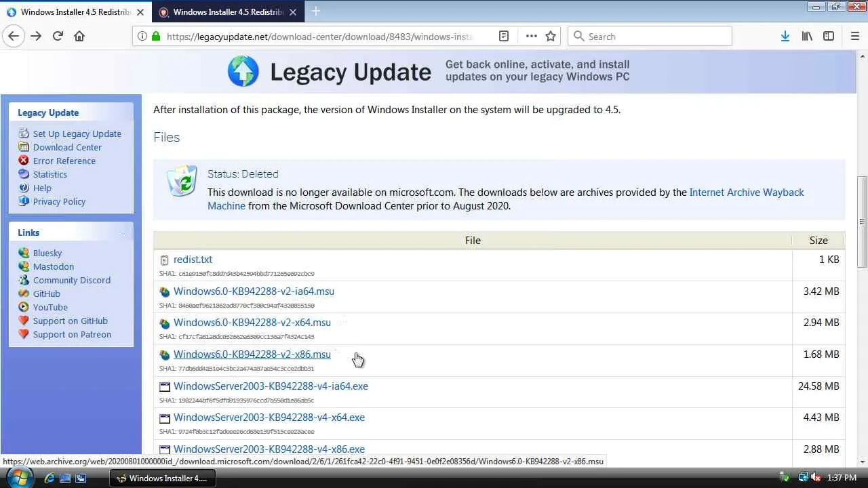
Task: Click the forward navigation arrow
Action: coord(36,37)
